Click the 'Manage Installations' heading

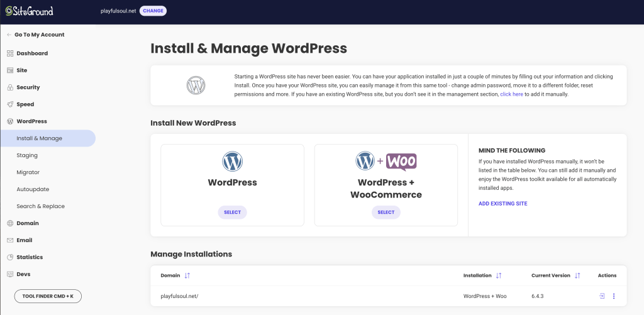point(191,254)
